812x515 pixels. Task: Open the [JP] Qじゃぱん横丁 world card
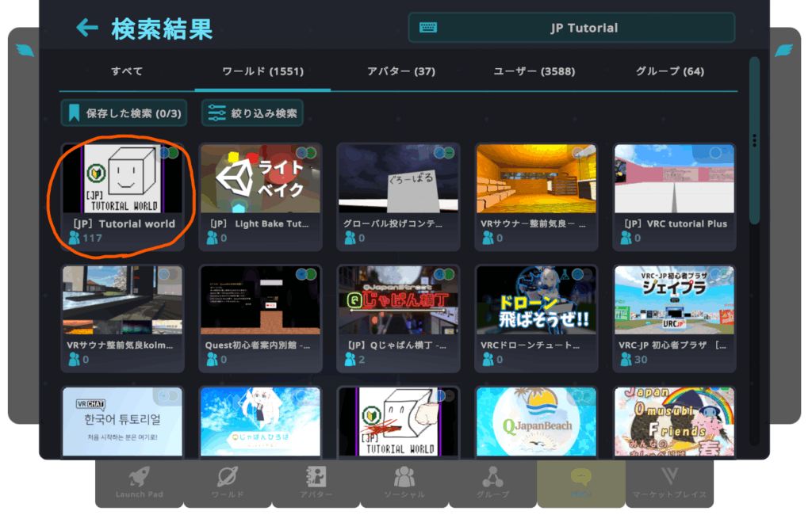point(398,319)
